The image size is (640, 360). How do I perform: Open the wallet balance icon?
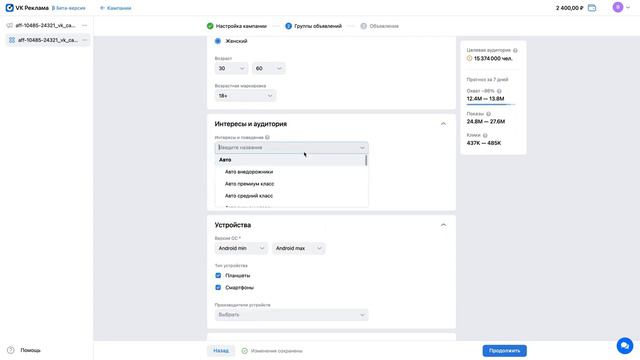592,8
